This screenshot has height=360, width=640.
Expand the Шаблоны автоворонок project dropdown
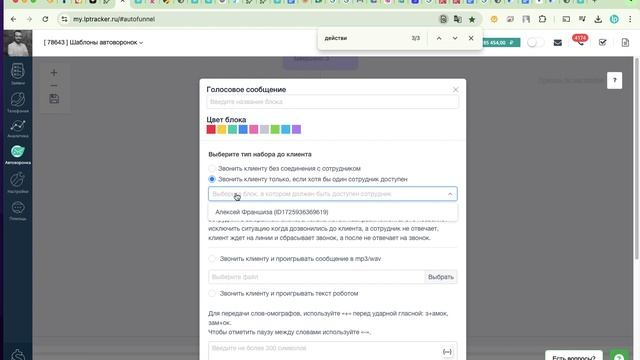click(93, 42)
